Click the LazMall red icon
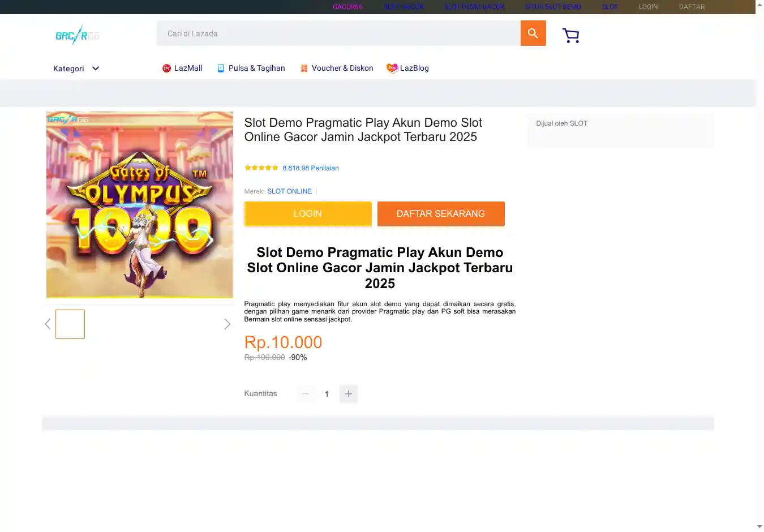Viewport: 764px width, 532px height. point(166,68)
